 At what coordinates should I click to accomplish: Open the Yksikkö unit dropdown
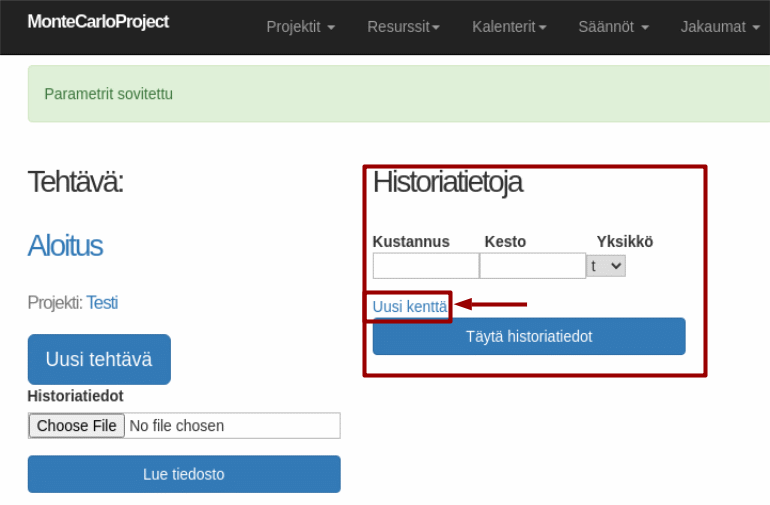pyautogui.click(x=606, y=266)
